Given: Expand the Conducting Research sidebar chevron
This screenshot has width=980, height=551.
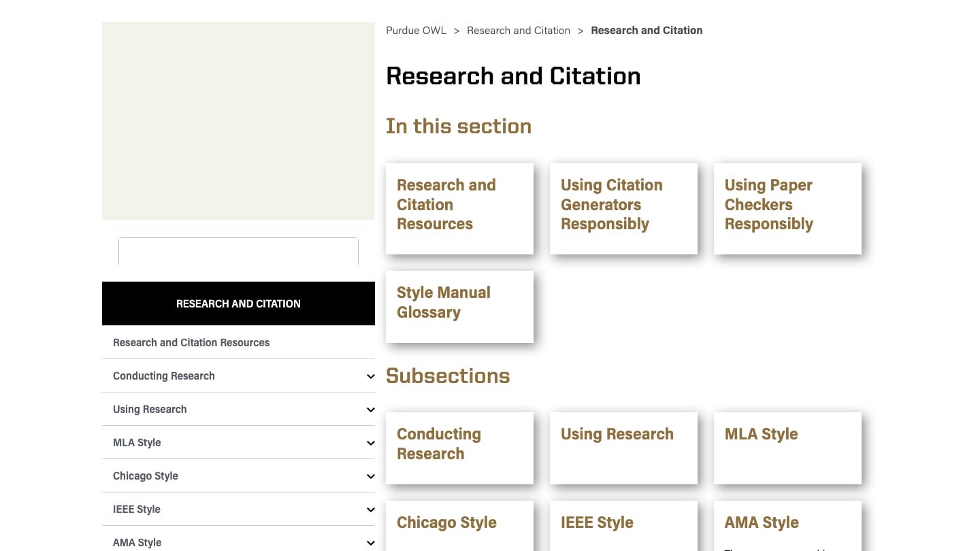Looking at the screenshot, I should pyautogui.click(x=370, y=376).
